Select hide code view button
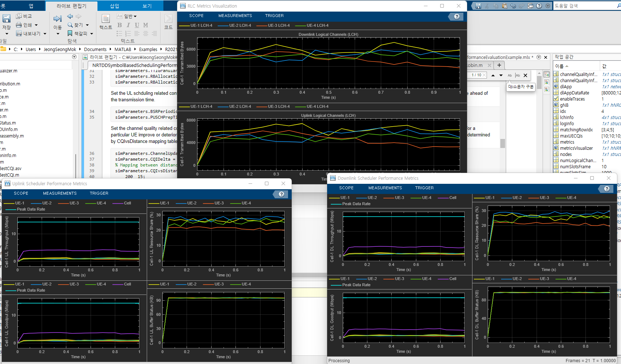Screen dimensions: 621x364 click(x=546, y=89)
